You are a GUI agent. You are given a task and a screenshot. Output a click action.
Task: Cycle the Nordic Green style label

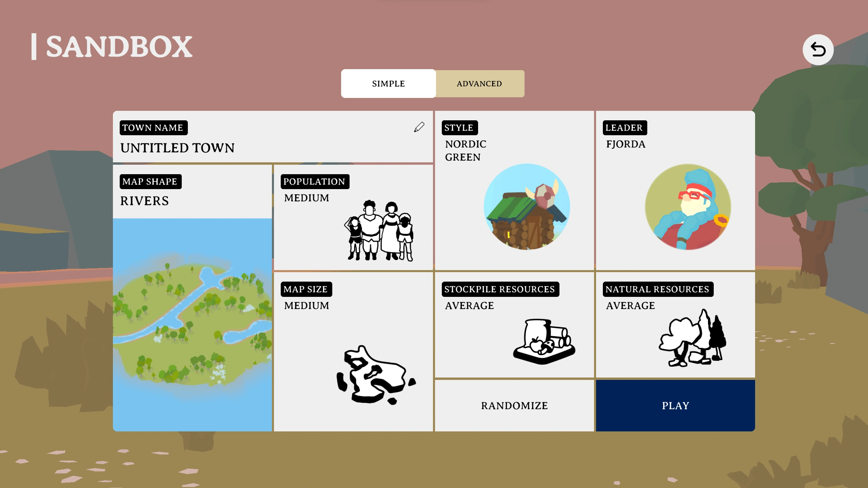click(x=466, y=150)
